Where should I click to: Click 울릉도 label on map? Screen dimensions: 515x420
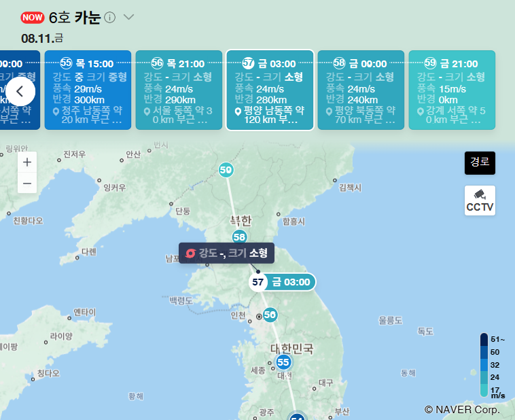click(391, 320)
